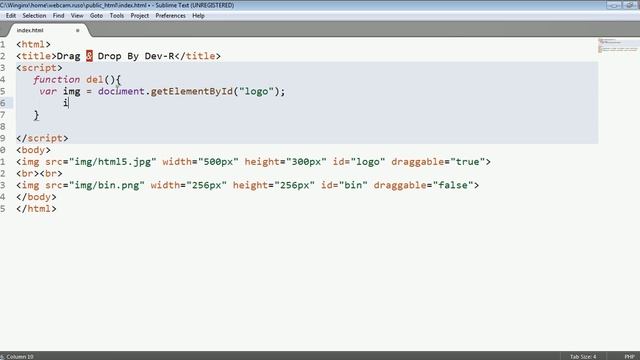Click the "logo" string in getElementById
The width and height of the screenshot is (640, 360).
[256, 91]
